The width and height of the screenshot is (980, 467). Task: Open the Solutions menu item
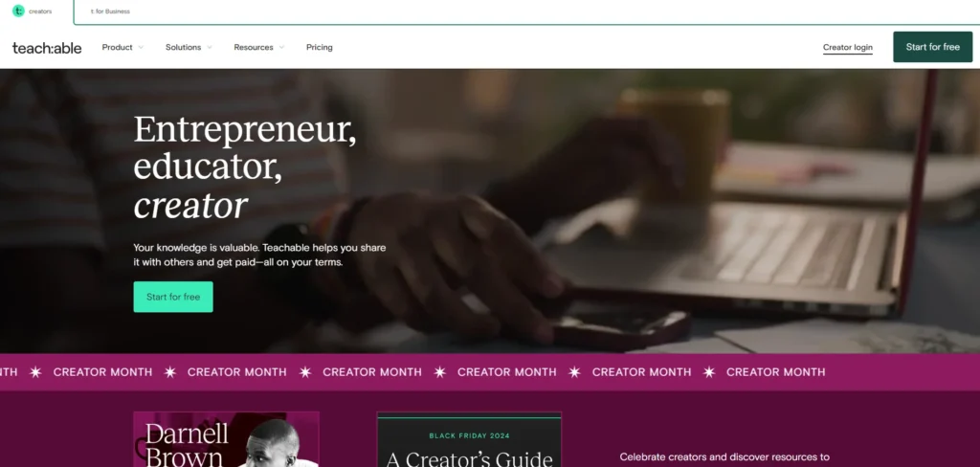point(183,48)
